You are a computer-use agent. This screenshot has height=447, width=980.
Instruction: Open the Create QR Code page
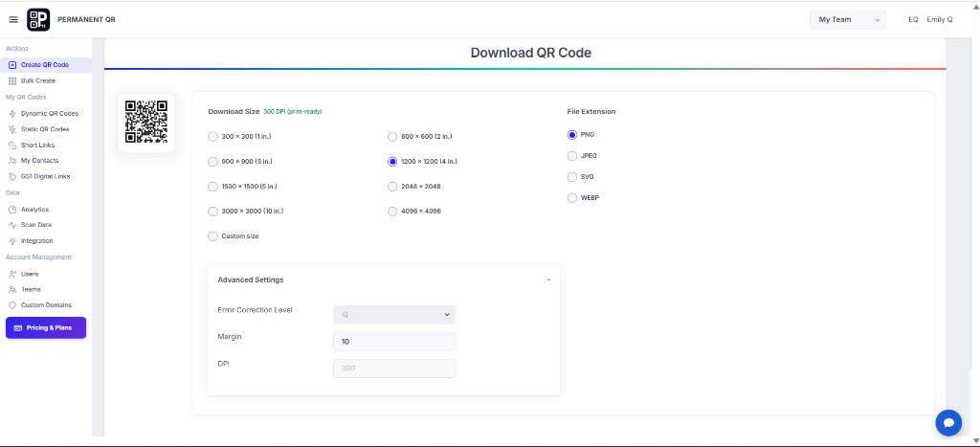46,65
